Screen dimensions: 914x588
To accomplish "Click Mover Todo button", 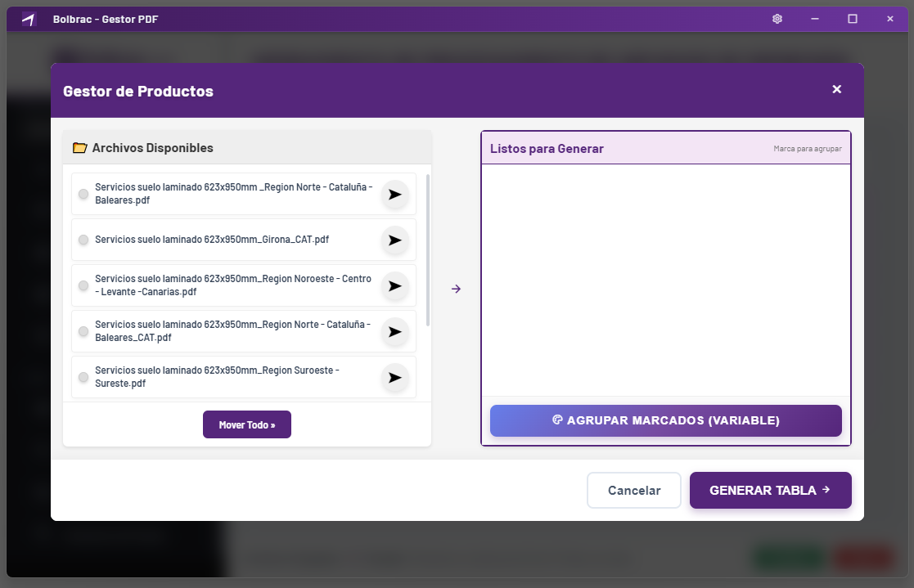I will (246, 424).
